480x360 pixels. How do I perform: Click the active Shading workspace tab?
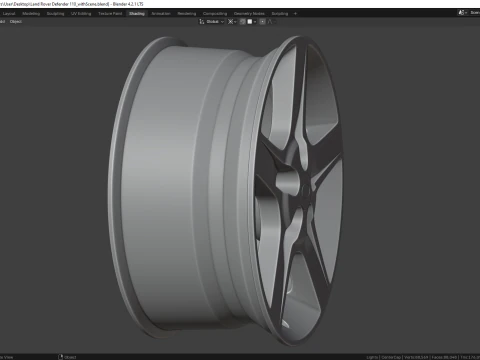137,14
